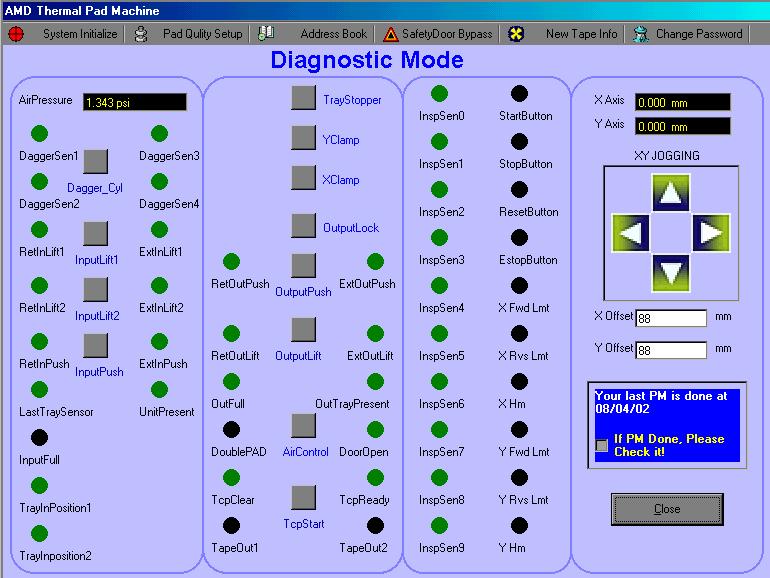
Task: Click the XY JOGGING label
Action: [667, 156]
